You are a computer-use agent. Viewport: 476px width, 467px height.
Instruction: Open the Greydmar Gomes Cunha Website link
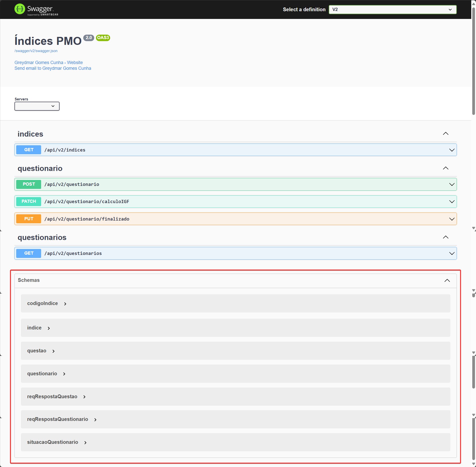pos(49,63)
